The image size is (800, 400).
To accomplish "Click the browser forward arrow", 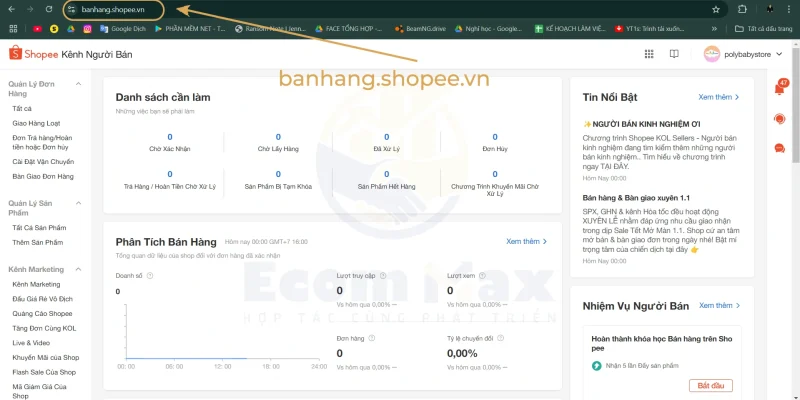I will pos(30,9).
